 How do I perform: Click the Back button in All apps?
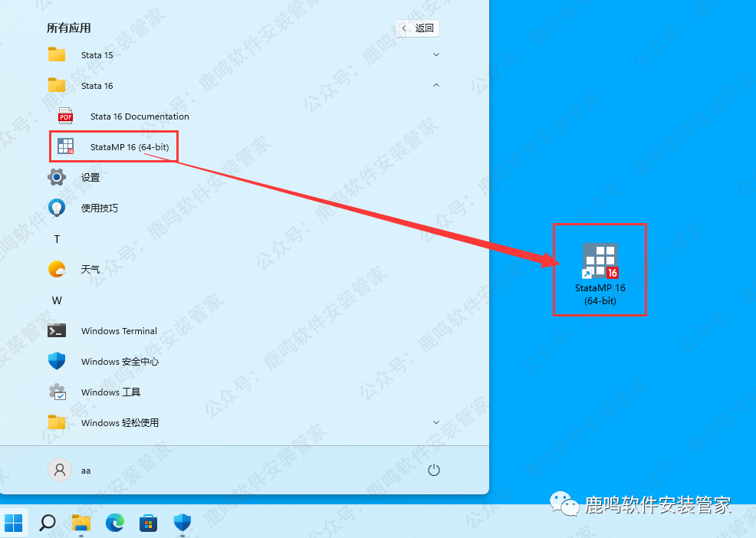click(x=418, y=28)
